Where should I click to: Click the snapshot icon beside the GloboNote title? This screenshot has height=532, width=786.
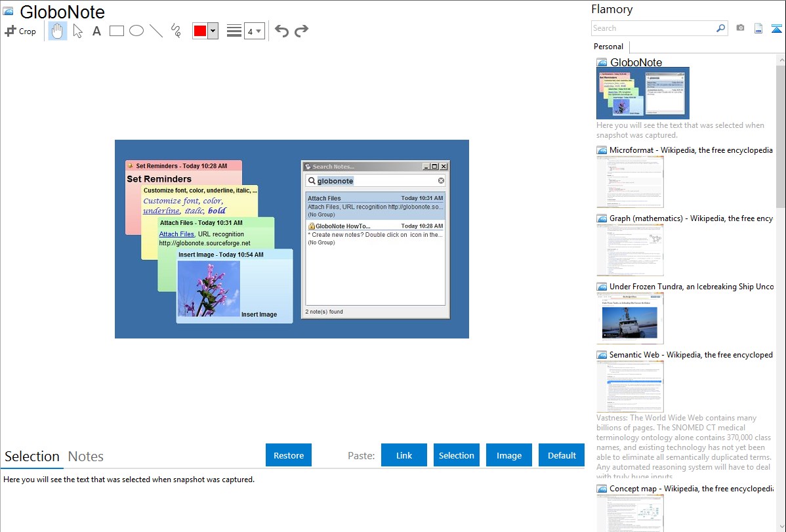tap(8, 11)
